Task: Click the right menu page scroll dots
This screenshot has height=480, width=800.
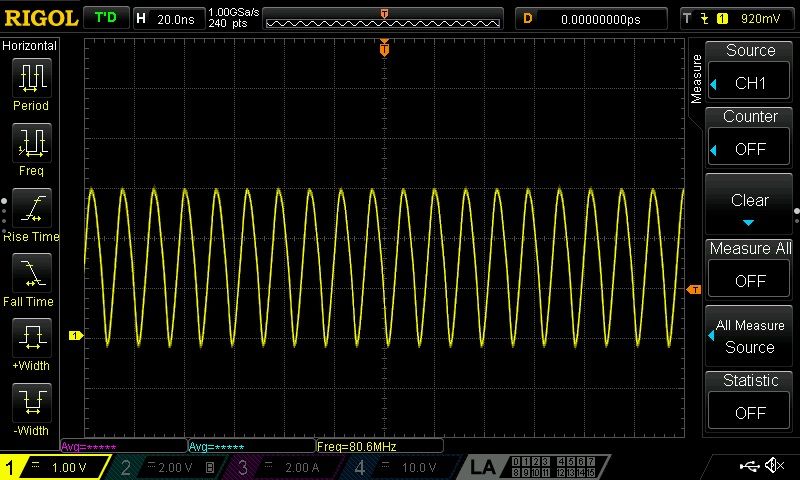Action: (x=797, y=215)
